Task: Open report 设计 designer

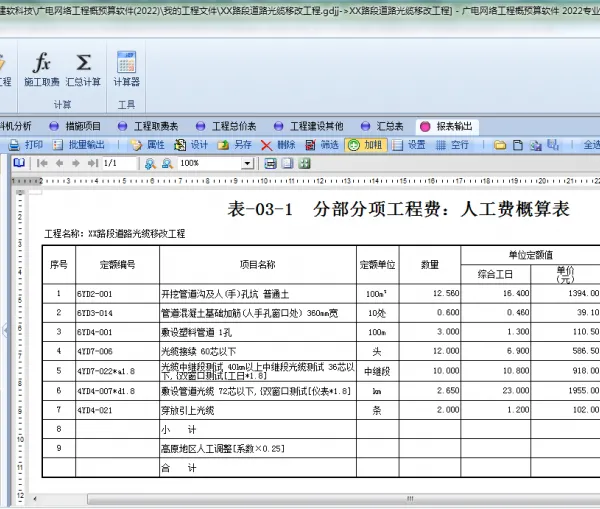Action: 191,145
